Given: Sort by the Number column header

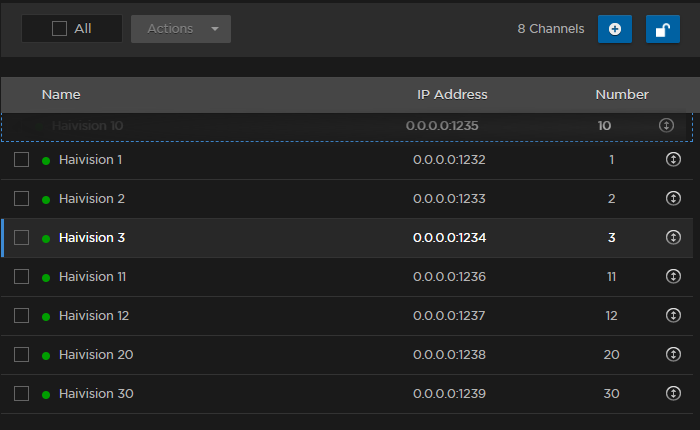Looking at the screenshot, I should click(x=622, y=95).
